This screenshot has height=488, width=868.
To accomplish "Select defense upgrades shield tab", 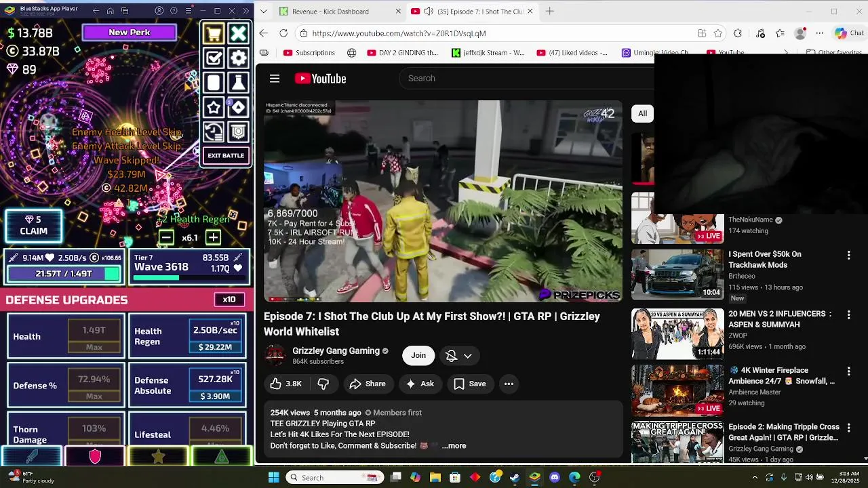I will point(95,457).
